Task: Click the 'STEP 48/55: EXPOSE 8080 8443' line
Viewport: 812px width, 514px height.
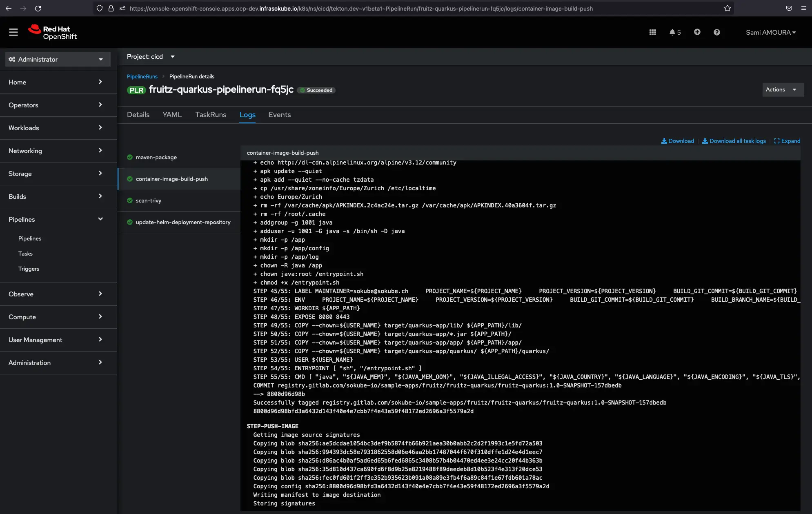Action: (301, 317)
